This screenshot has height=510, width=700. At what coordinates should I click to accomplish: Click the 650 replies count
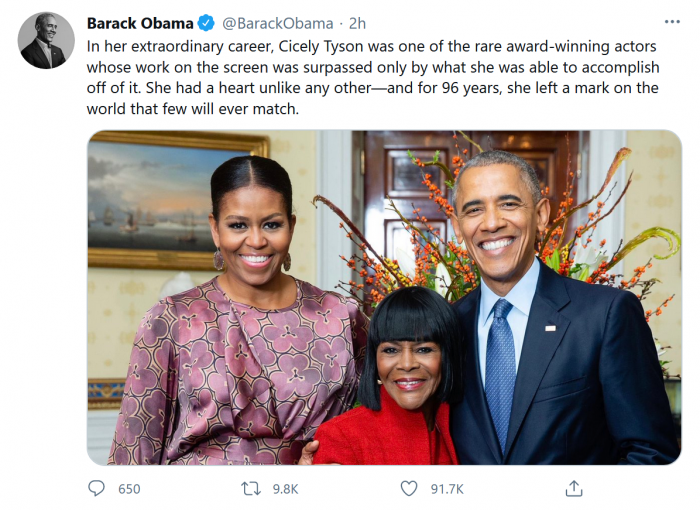tap(129, 489)
